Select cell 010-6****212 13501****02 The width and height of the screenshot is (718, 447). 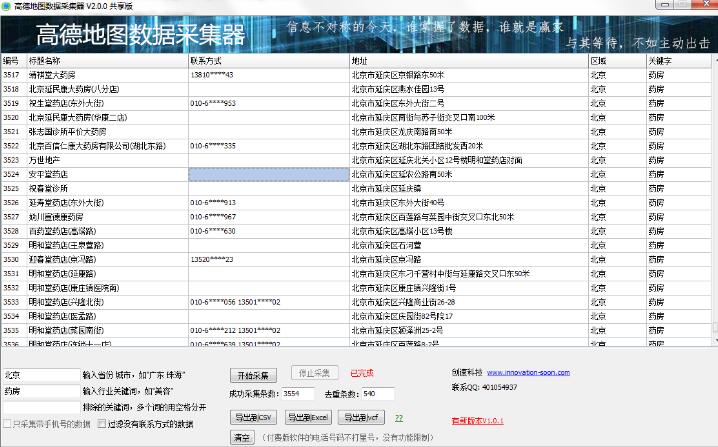(x=269, y=330)
